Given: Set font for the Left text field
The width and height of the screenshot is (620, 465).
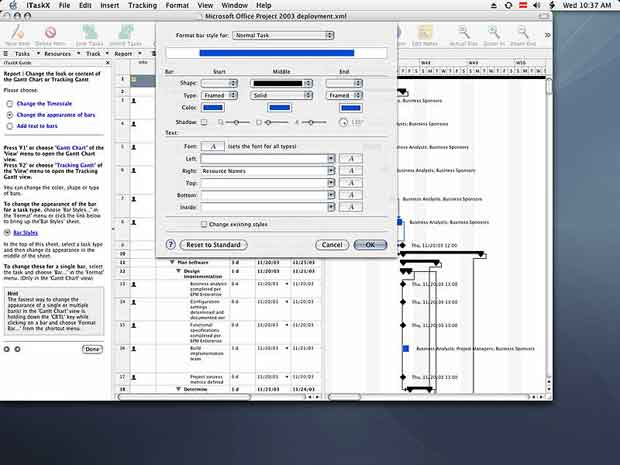Looking at the screenshot, I should (350, 159).
